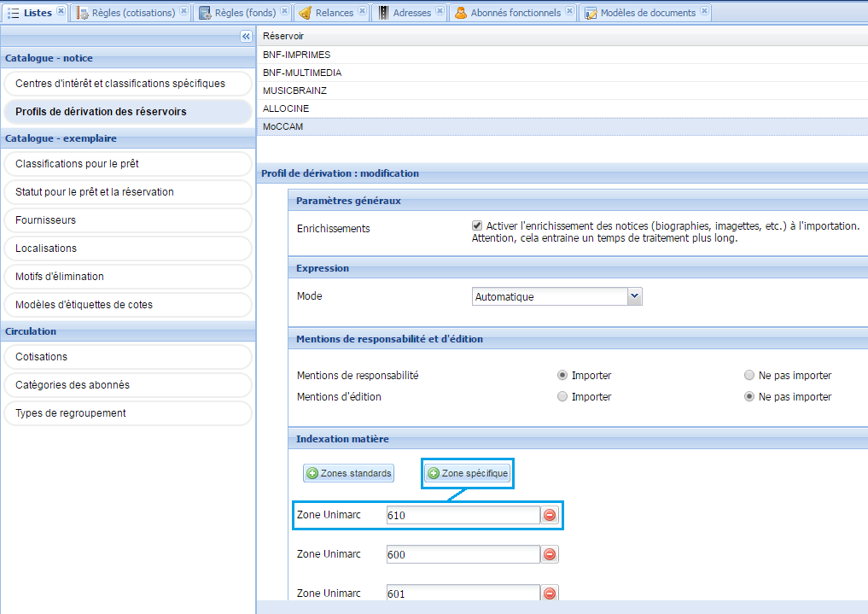Collapse the left sidebar with the double chevron

tap(246, 36)
